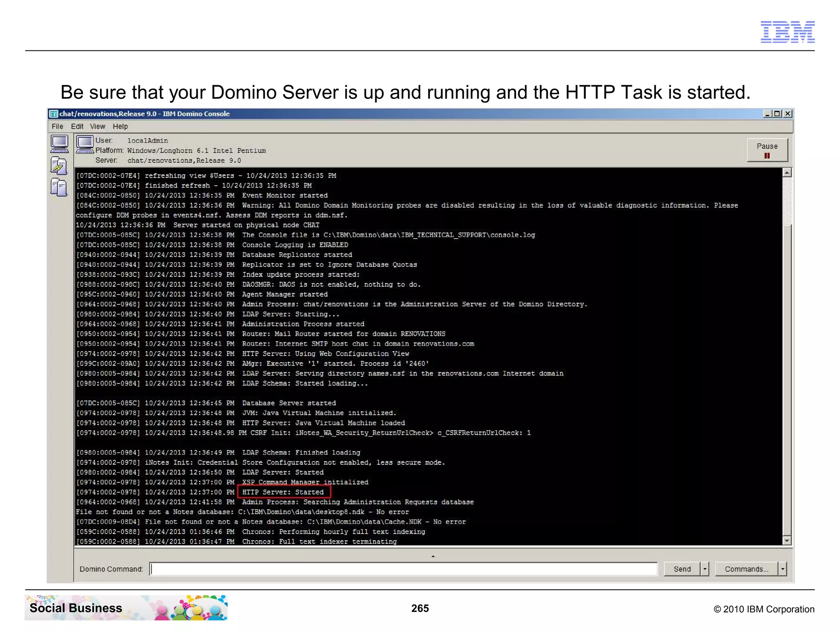The image size is (840, 630).
Task: Click the Platform value 'Windows/Longhorn 6.1 Intel Pentium'
Action: click(x=196, y=151)
